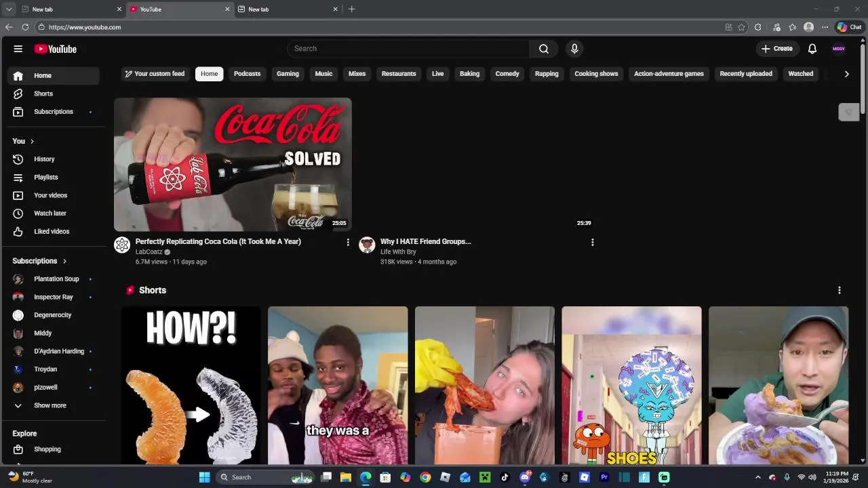868x488 pixels.
Task: Play the HOW?! short thumbnail
Action: pyautogui.click(x=191, y=385)
